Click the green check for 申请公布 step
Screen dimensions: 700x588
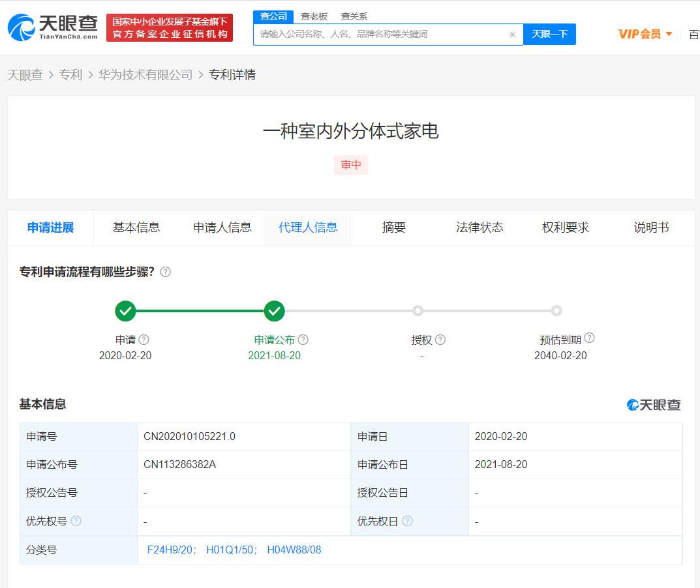click(x=274, y=311)
